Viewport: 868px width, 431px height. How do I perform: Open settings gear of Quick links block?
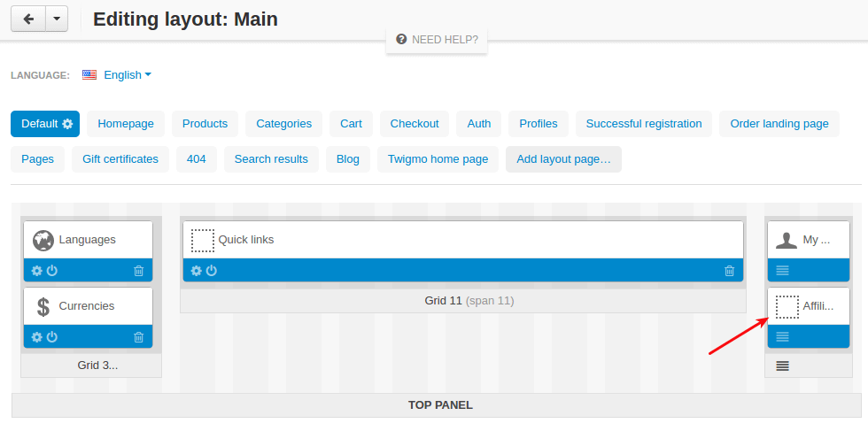pyautogui.click(x=196, y=271)
